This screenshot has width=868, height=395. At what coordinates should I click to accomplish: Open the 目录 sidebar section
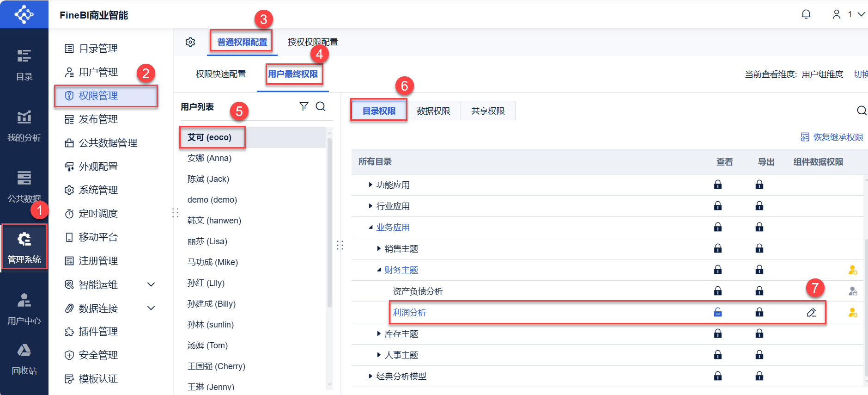tap(24, 64)
